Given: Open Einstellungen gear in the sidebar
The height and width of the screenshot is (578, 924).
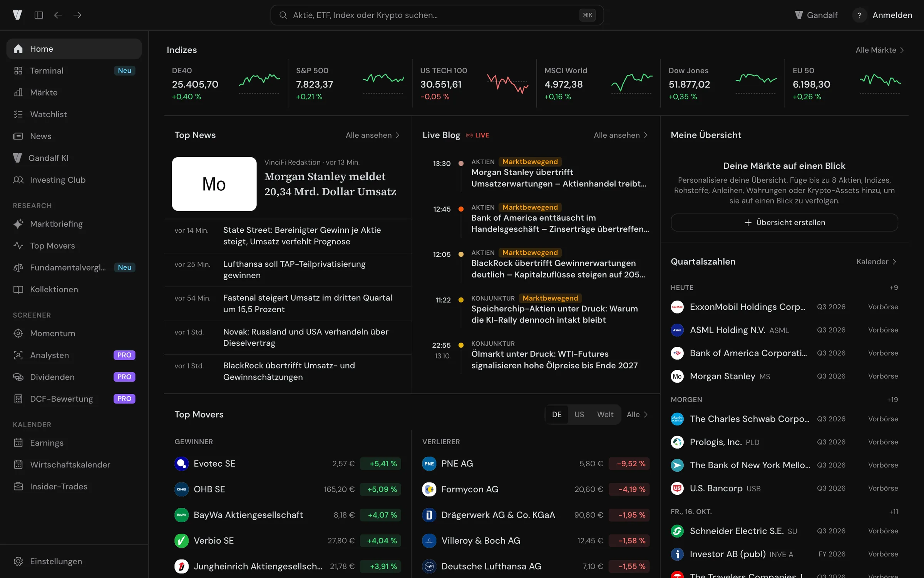Looking at the screenshot, I should point(18,561).
